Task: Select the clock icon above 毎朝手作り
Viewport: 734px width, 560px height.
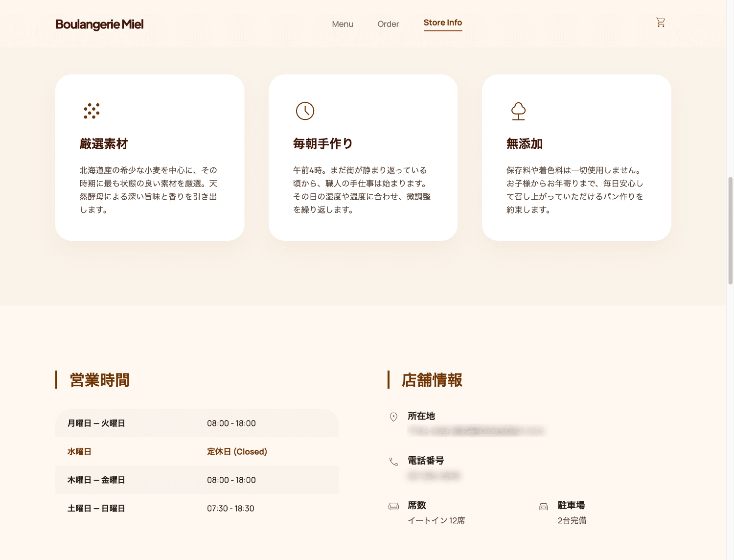Action: point(305,111)
